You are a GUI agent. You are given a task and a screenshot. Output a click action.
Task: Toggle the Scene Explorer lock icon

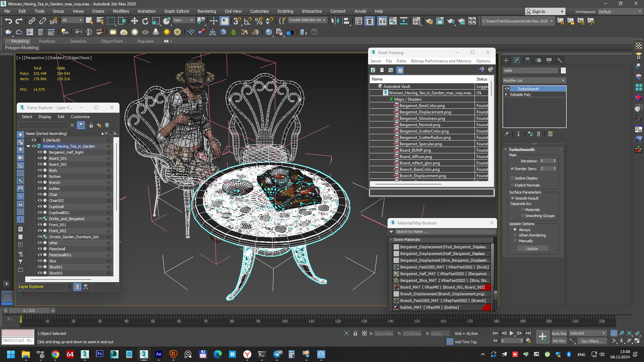pos(91,125)
